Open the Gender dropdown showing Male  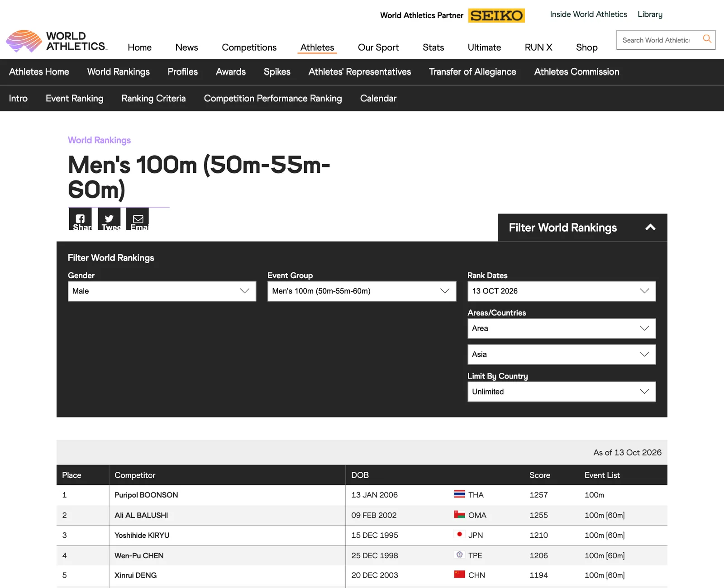[x=162, y=291]
